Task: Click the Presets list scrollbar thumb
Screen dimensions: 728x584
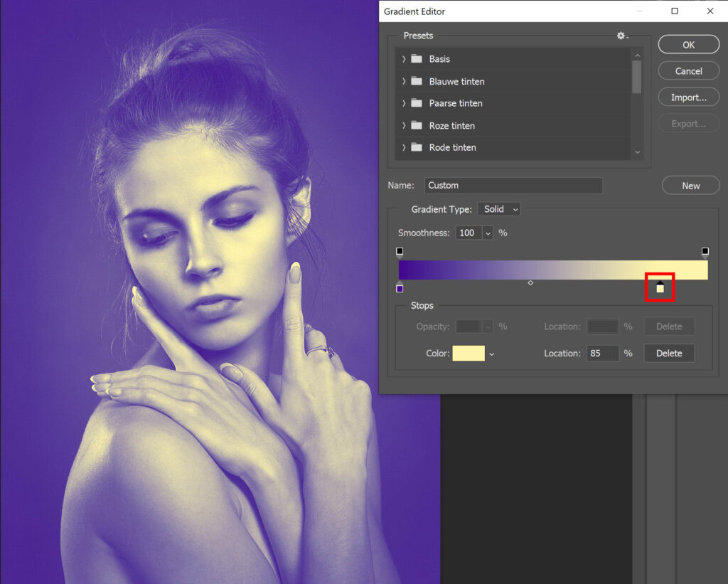Action: pyautogui.click(x=636, y=77)
